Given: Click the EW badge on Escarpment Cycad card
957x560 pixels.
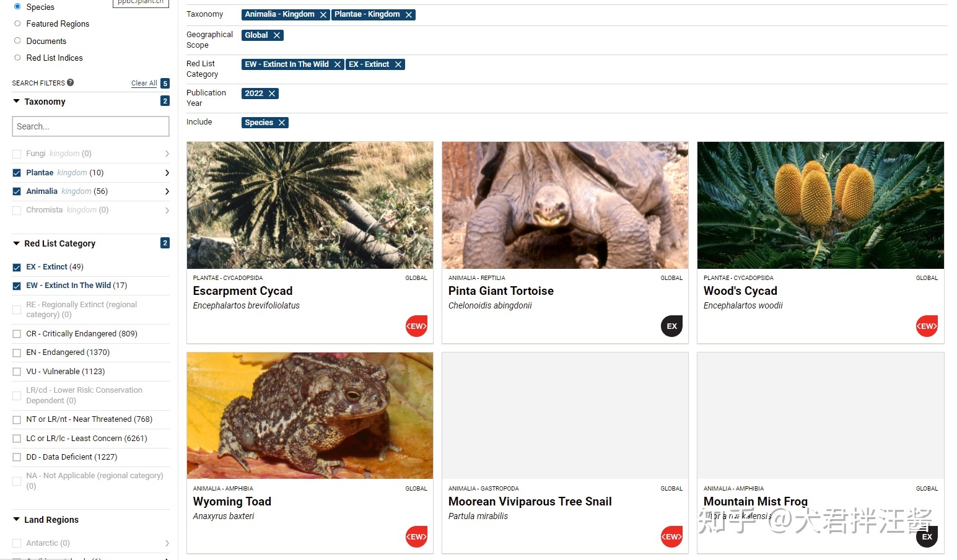Looking at the screenshot, I should click(416, 326).
